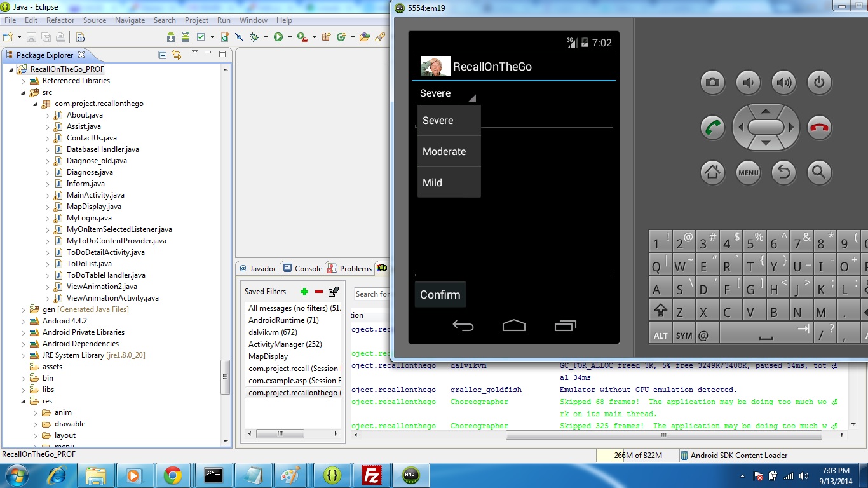
Task: Click the Debug bug icon
Action: coord(254,37)
